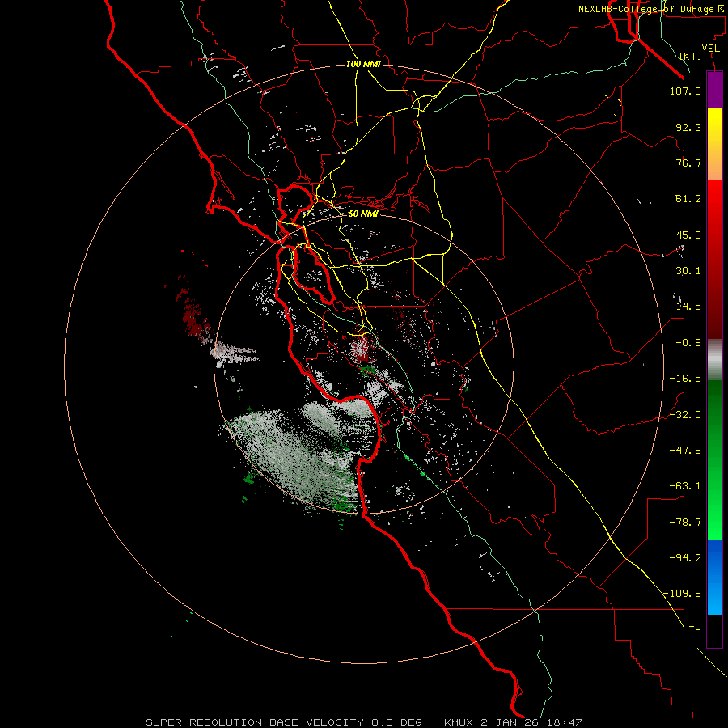The image size is (728, 728).
Task: Click the -94.2 velocity scale value
Action: pos(685,558)
